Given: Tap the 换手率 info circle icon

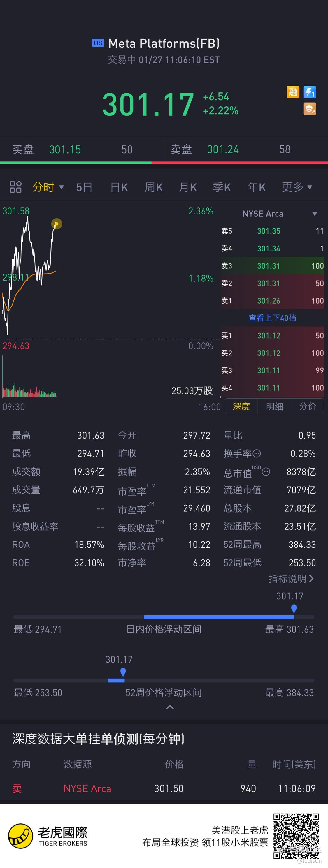Looking at the screenshot, I should [x=257, y=454].
